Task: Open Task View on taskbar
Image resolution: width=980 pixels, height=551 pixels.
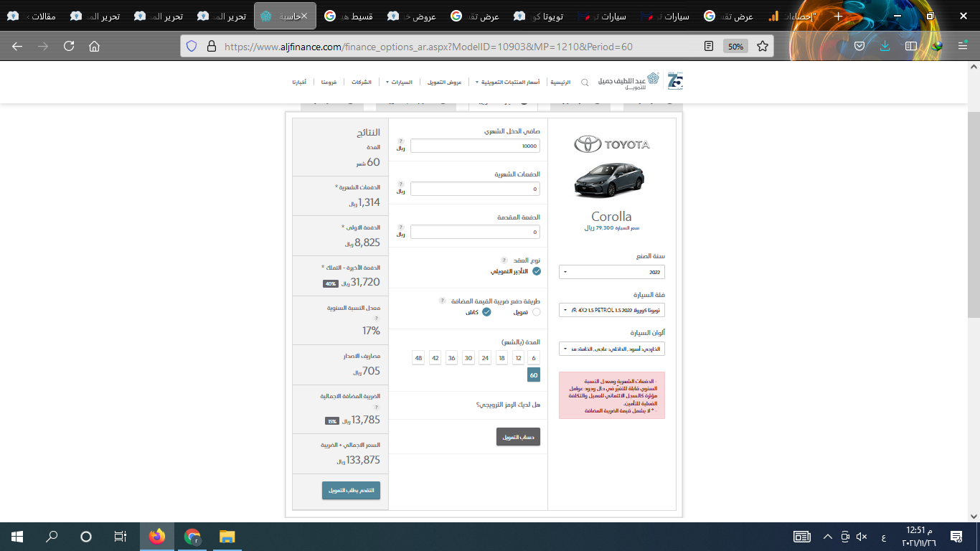Action: (x=121, y=537)
